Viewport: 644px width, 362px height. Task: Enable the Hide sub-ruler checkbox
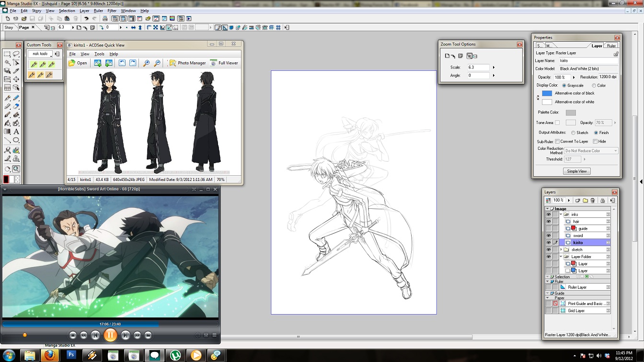click(595, 141)
